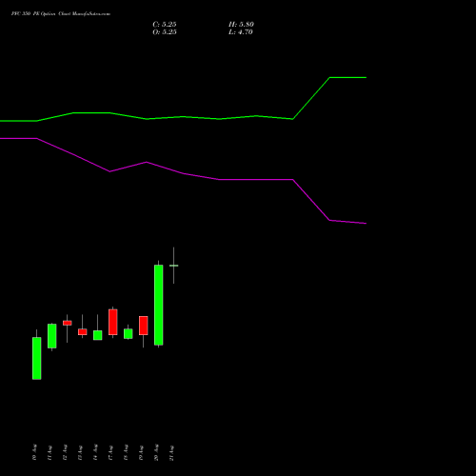The height and width of the screenshot is (476, 476).
Task: Select the 21 Aug doji candle
Action: point(173,266)
